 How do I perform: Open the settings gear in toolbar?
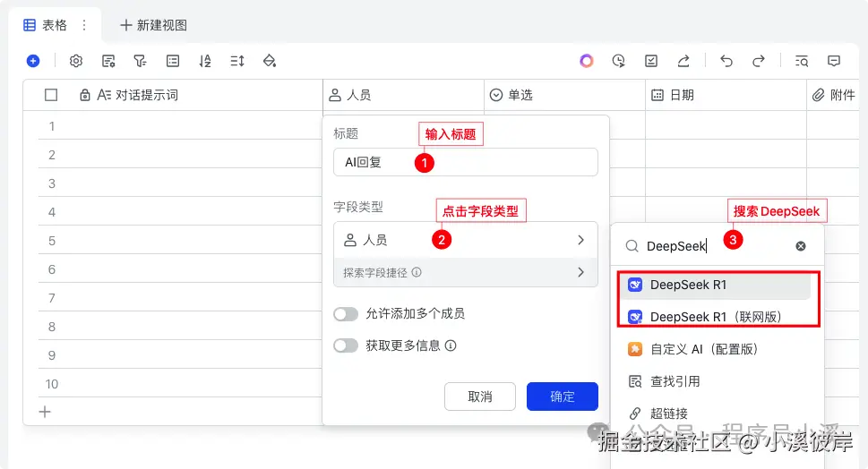76,61
